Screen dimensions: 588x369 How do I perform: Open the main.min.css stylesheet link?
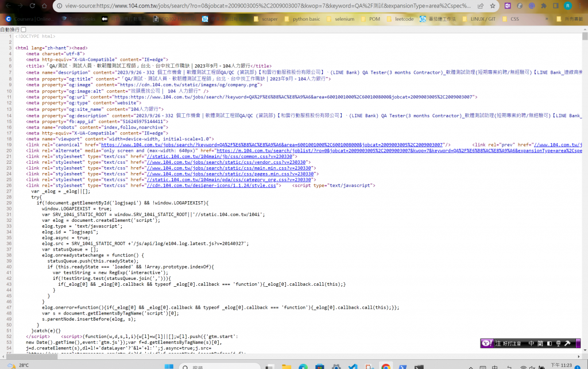[x=229, y=168]
